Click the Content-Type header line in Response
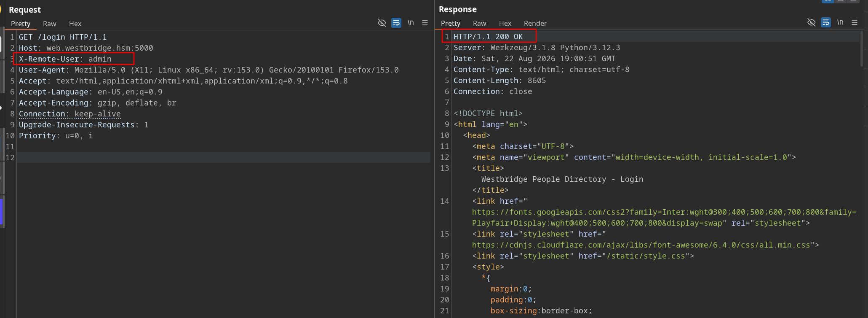 pyautogui.click(x=542, y=70)
